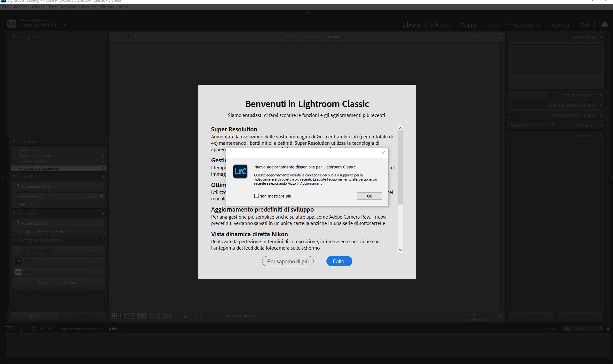Collapse the Catalogo panel

[x=13, y=141]
